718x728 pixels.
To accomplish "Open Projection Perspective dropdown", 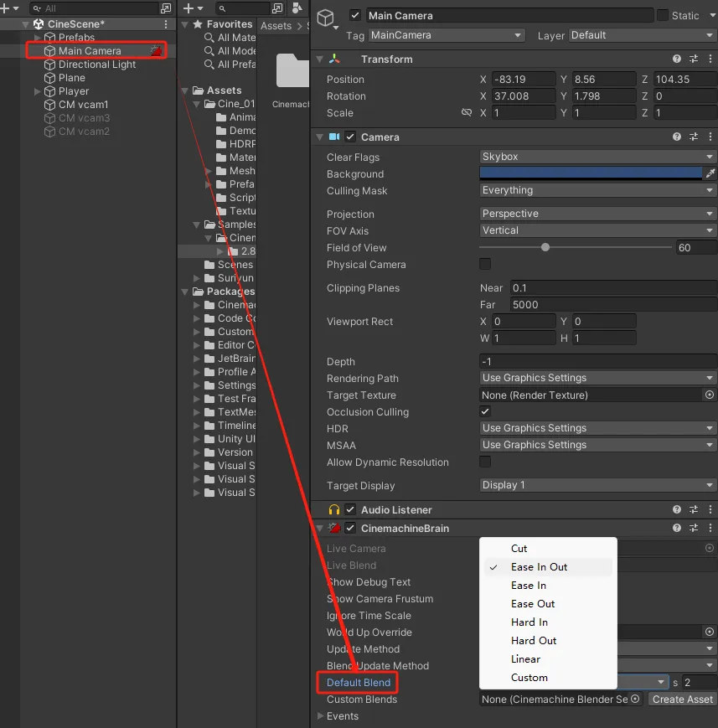I will point(597,214).
